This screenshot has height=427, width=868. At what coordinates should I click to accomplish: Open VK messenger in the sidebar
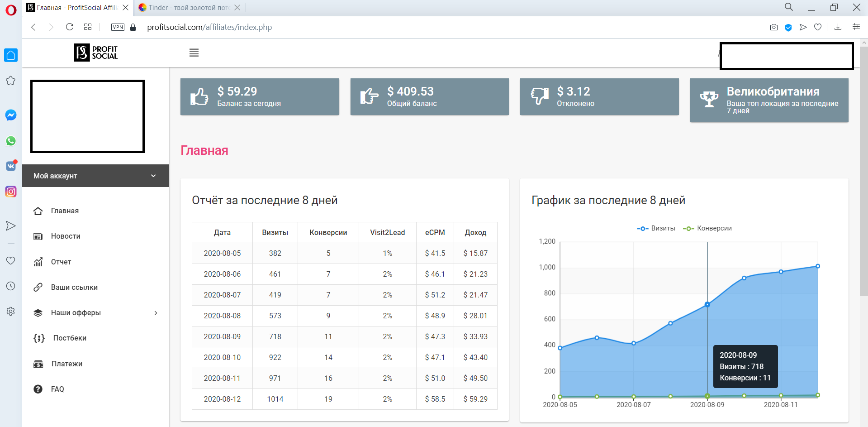pyautogui.click(x=11, y=166)
